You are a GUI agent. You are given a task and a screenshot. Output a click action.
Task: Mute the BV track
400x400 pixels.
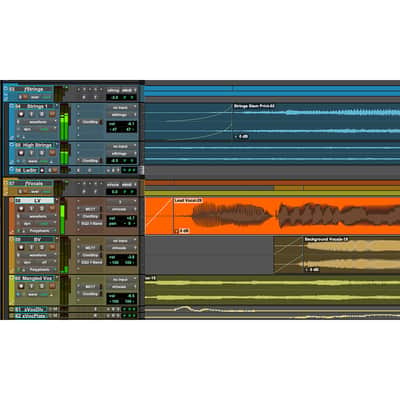[52, 248]
